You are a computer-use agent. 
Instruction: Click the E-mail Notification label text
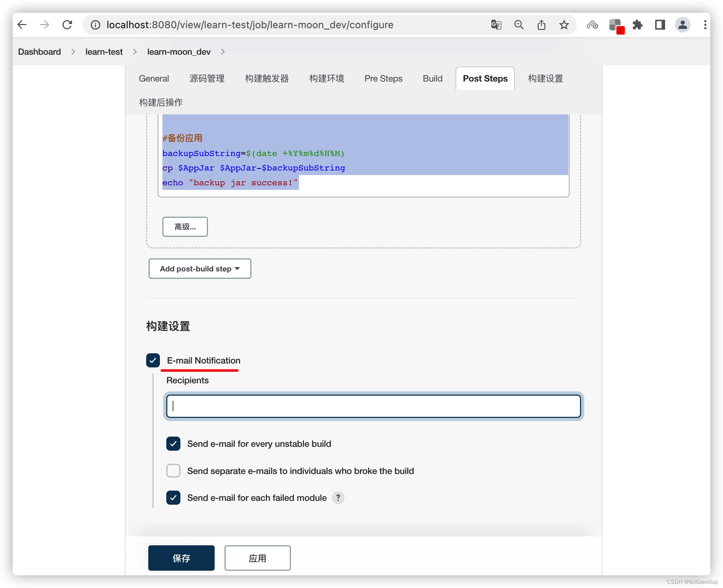(204, 360)
